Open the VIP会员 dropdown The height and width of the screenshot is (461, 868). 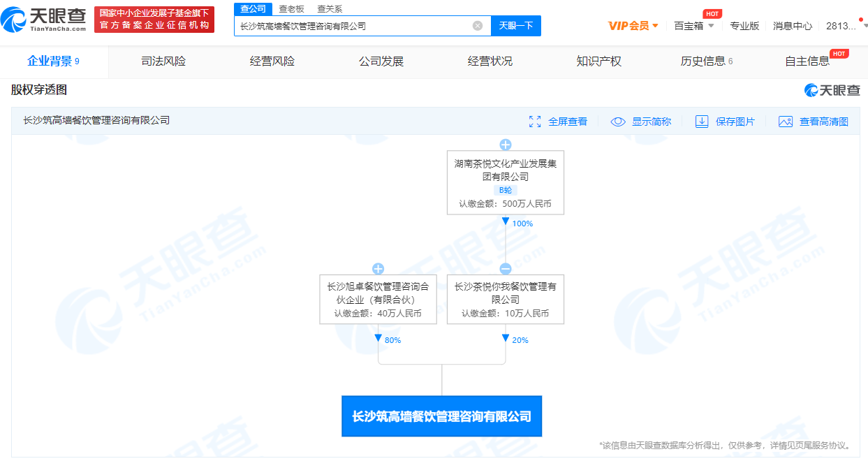pyautogui.click(x=631, y=24)
